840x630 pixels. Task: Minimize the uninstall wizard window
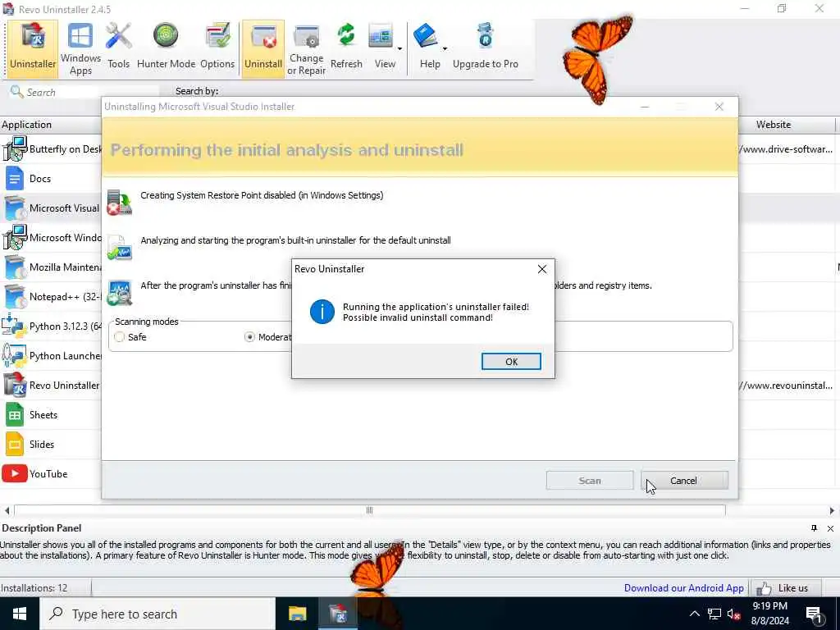[645, 107]
